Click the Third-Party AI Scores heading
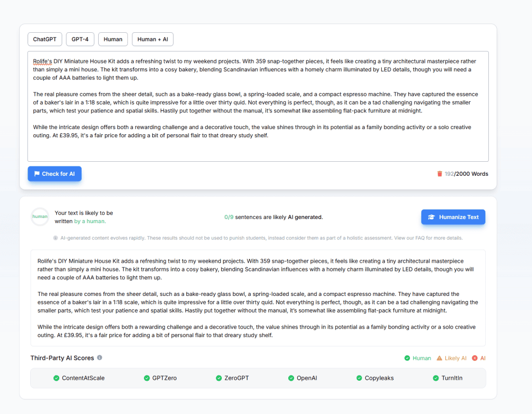The image size is (532, 414). 62,358
